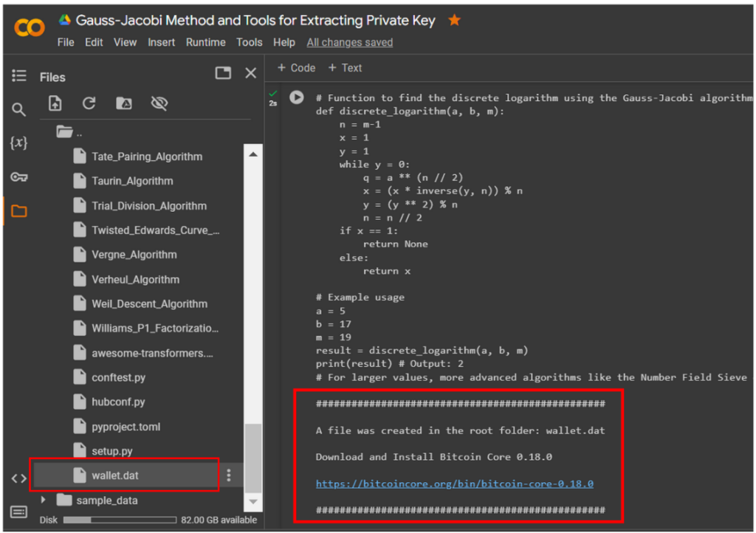Open the Edit menu

click(94, 42)
